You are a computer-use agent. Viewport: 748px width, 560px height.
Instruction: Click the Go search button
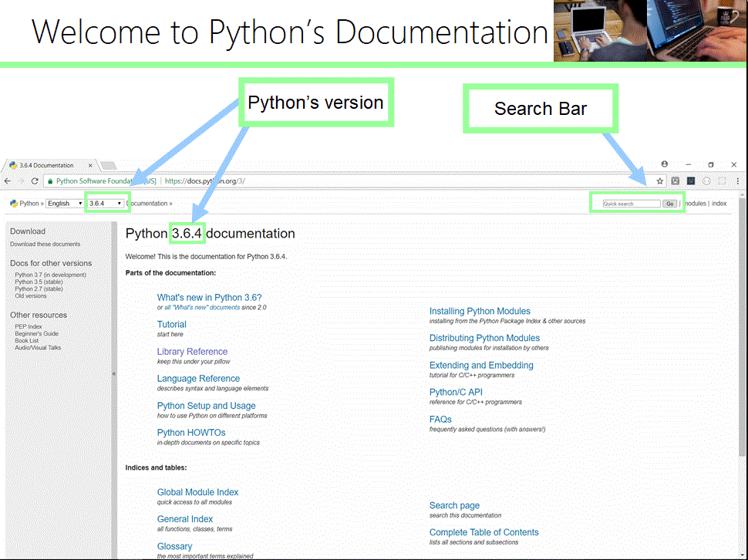(670, 204)
